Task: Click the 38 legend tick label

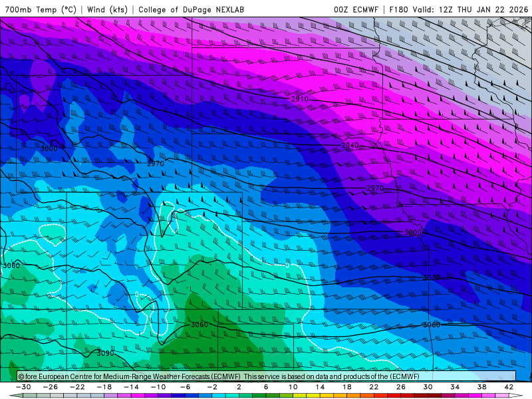Action: pyautogui.click(x=481, y=387)
